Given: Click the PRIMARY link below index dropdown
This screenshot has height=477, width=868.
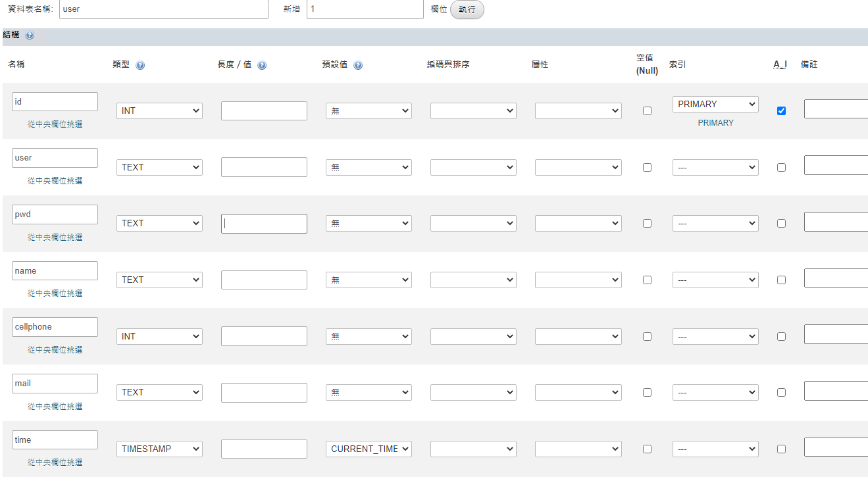Looking at the screenshot, I should click(715, 123).
